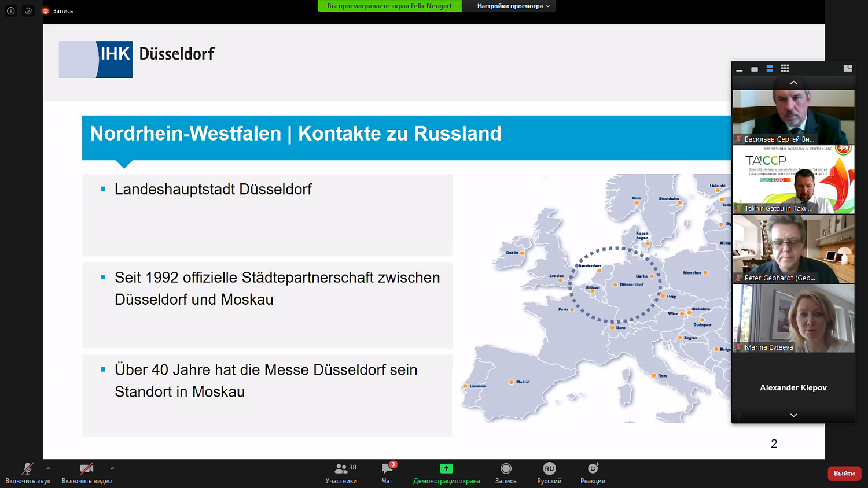Unmute with the Включить звук microphone
Image resolution: width=868 pixels, height=488 pixels.
(28, 473)
